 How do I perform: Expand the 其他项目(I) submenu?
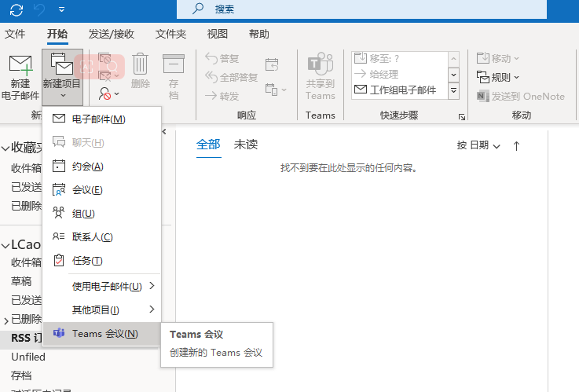[x=102, y=310]
